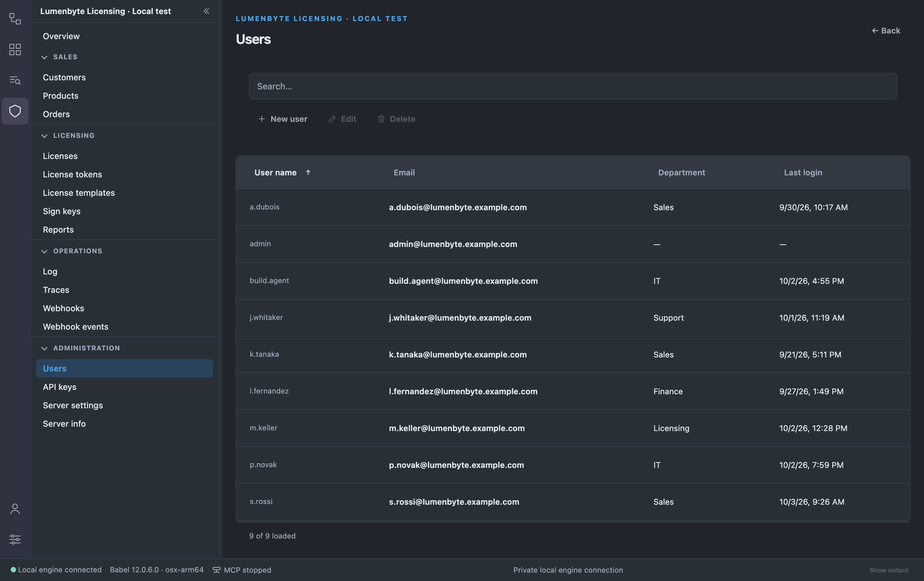Select the a.dubois user row
Viewport: 924px width, 581px height.
tap(573, 207)
